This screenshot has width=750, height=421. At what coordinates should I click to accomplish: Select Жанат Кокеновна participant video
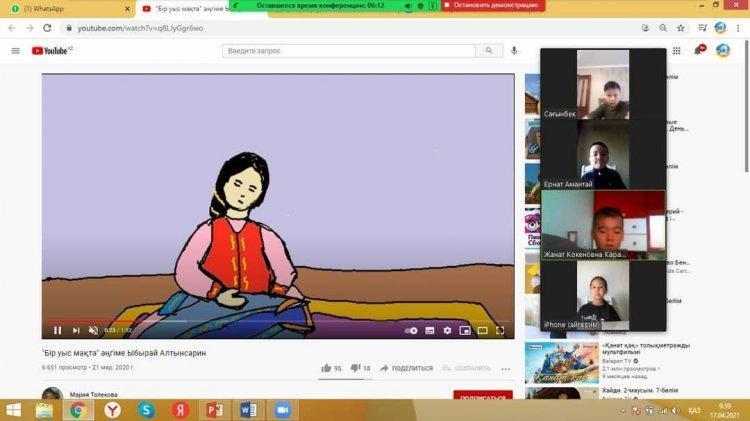click(603, 225)
